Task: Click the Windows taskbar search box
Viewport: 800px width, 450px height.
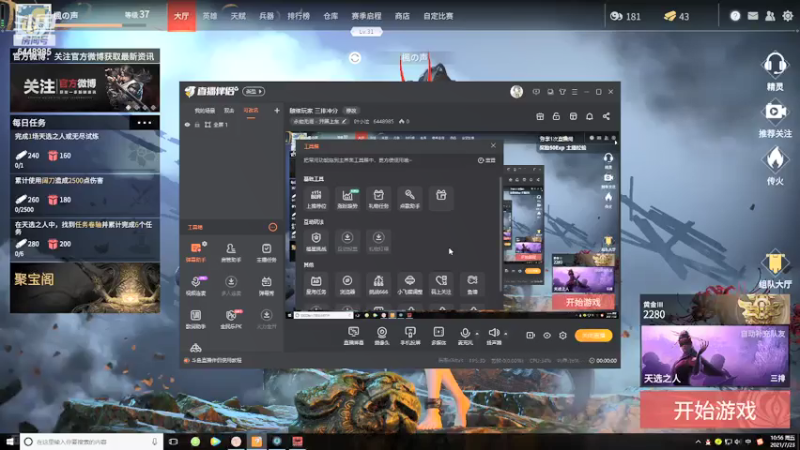Action: [91, 441]
